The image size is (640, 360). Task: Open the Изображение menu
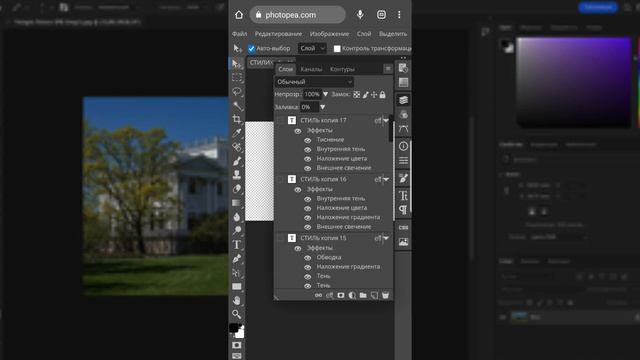pos(329,34)
